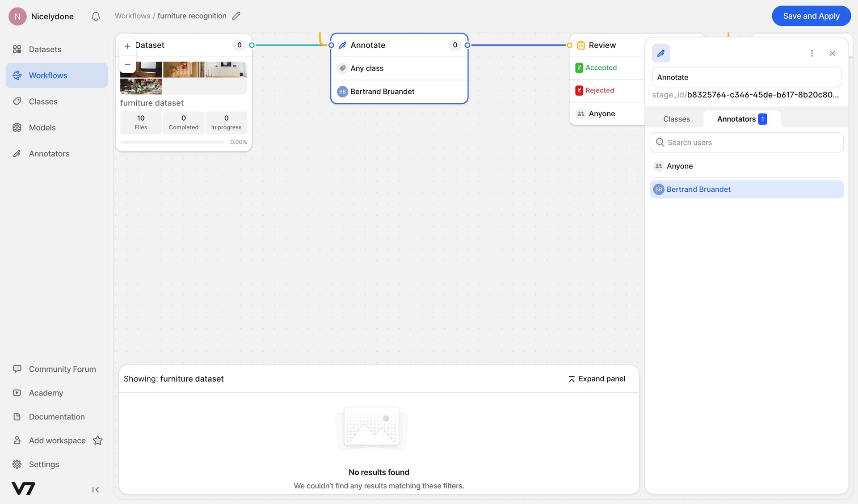This screenshot has height=504, width=858.
Task: Open the Models section
Action: [x=42, y=127]
